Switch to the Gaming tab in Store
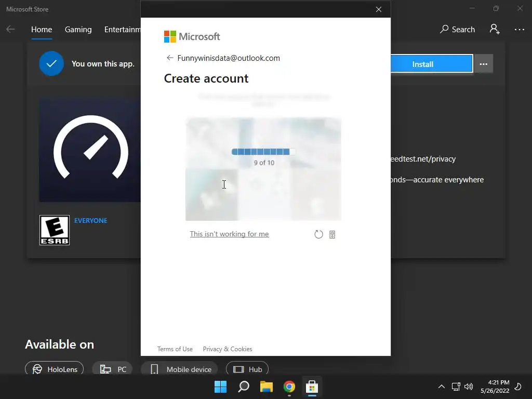The width and height of the screenshot is (532, 399). (78, 30)
